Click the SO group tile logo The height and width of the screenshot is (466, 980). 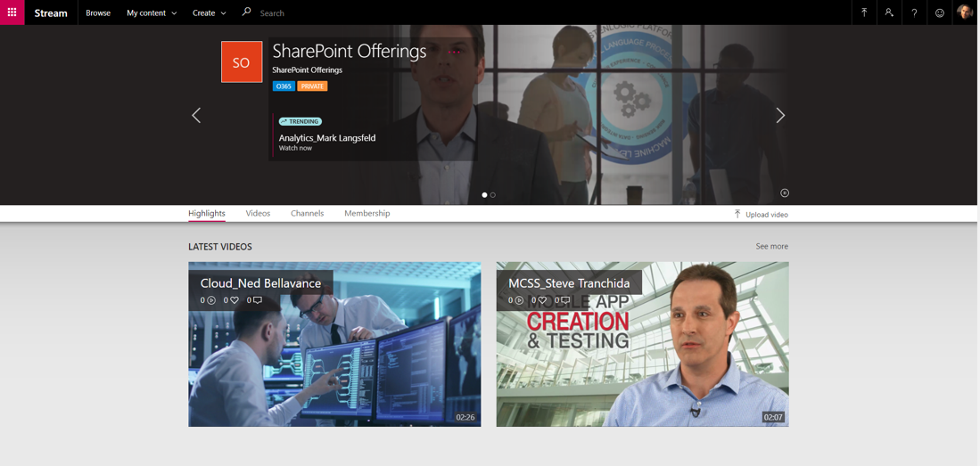[242, 61]
